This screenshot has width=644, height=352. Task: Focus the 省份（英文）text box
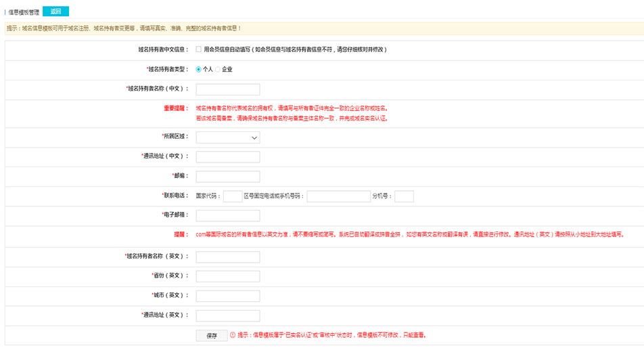tap(227, 276)
